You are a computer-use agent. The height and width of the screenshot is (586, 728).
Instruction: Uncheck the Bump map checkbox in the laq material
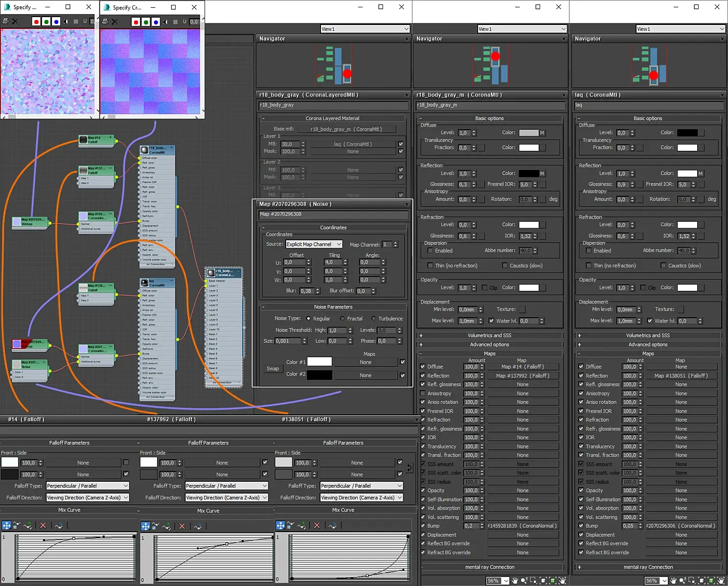click(x=581, y=526)
